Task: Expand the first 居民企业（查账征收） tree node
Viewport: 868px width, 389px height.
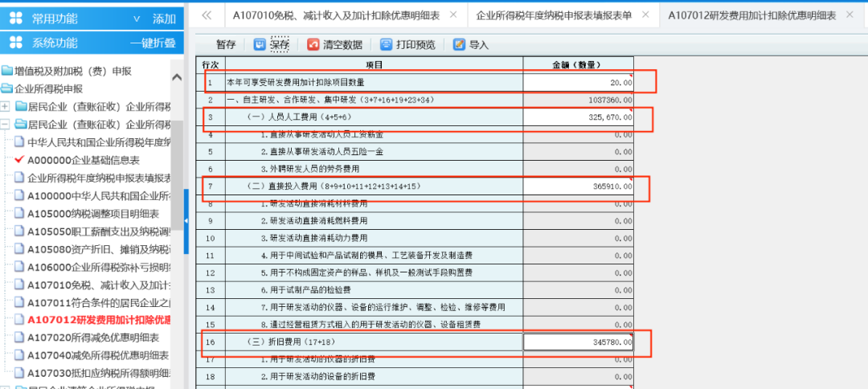Action: [x=5, y=106]
